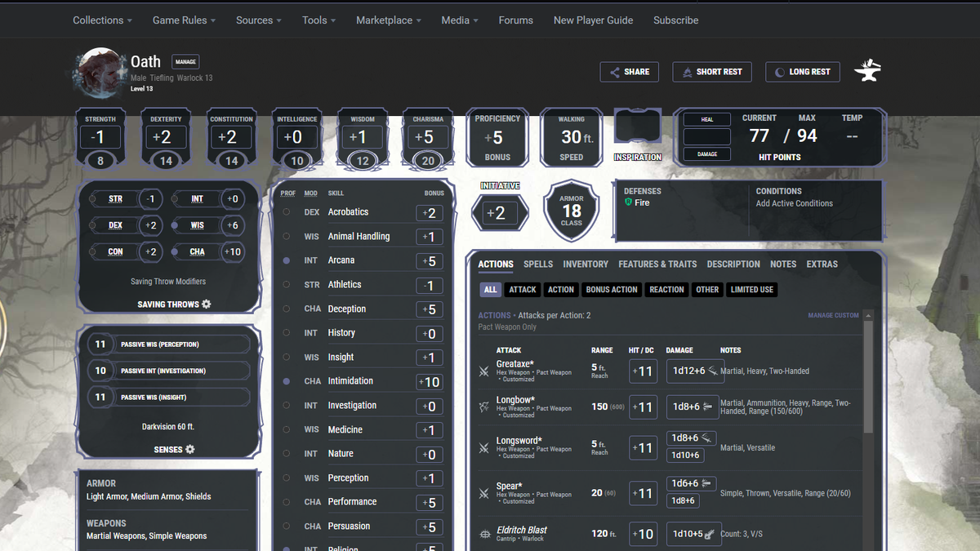Click the Inspiration card icon
This screenshot has height=551, width=980.
tap(637, 124)
